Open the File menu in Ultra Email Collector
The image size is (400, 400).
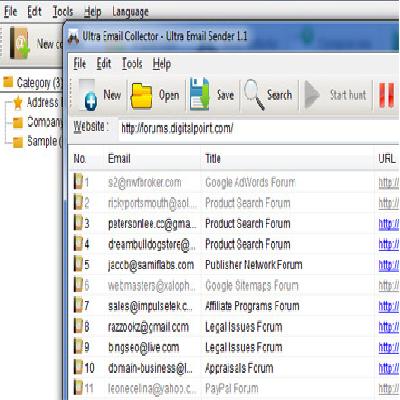pos(80,63)
